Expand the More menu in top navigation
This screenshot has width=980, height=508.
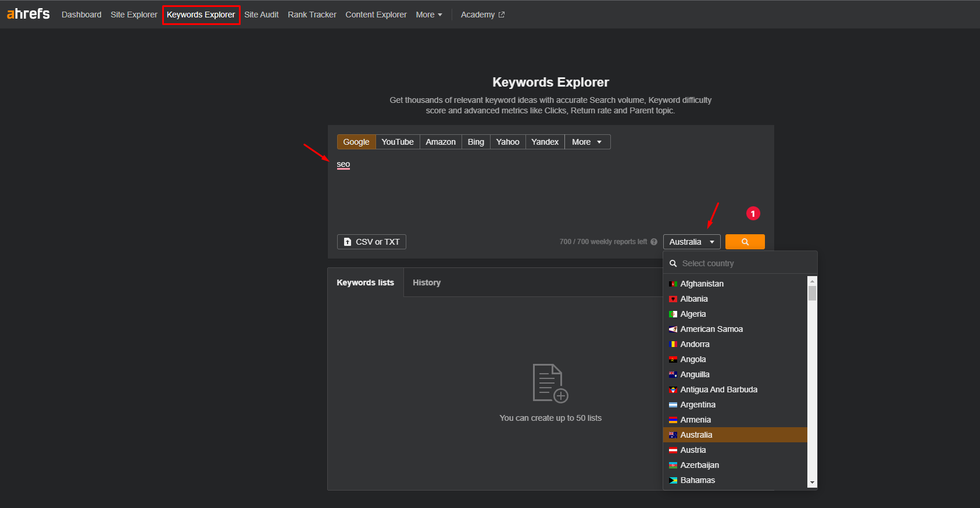(x=429, y=15)
